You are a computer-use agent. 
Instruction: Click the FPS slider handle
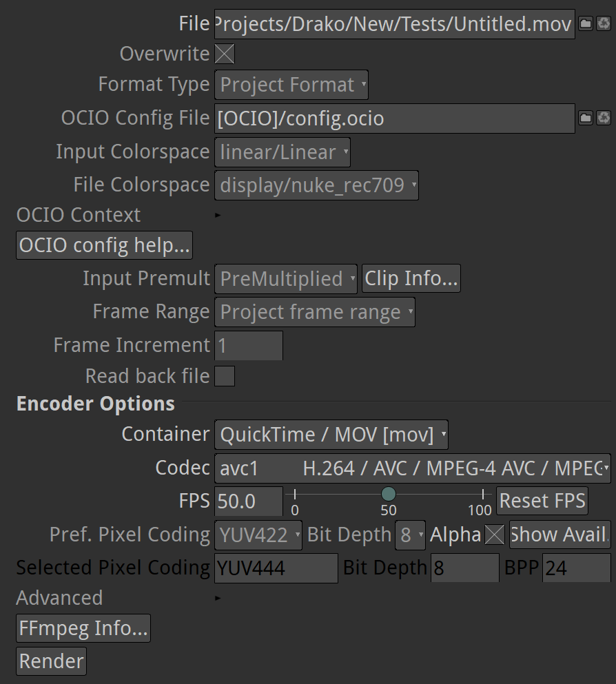pyautogui.click(x=388, y=494)
